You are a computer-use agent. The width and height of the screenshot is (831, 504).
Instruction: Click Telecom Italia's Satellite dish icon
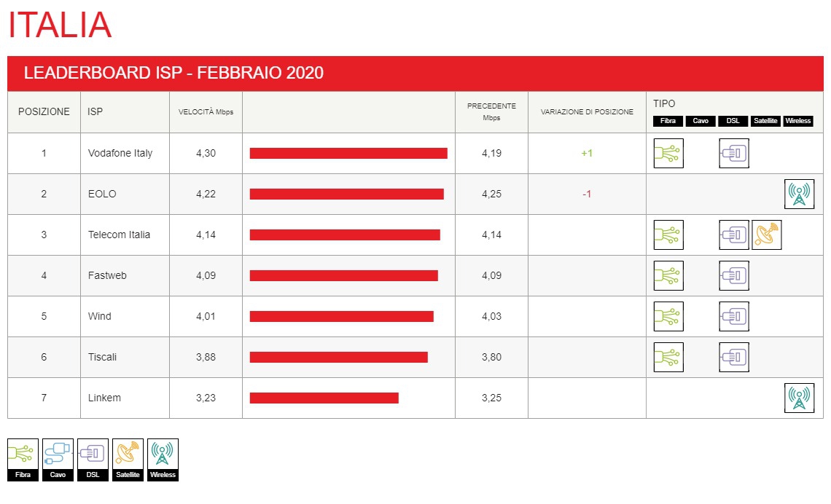click(766, 235)
